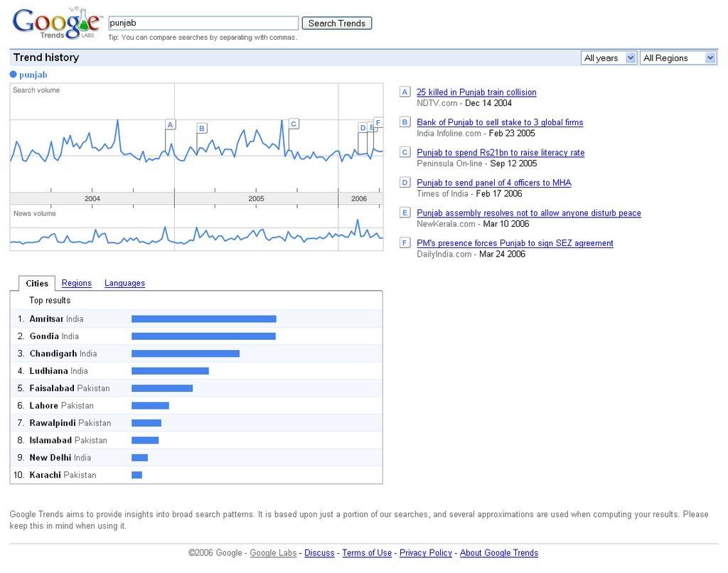Click the Google Labs footer link
The width and height of the screenshot is (728, 573).
point(273,552)
